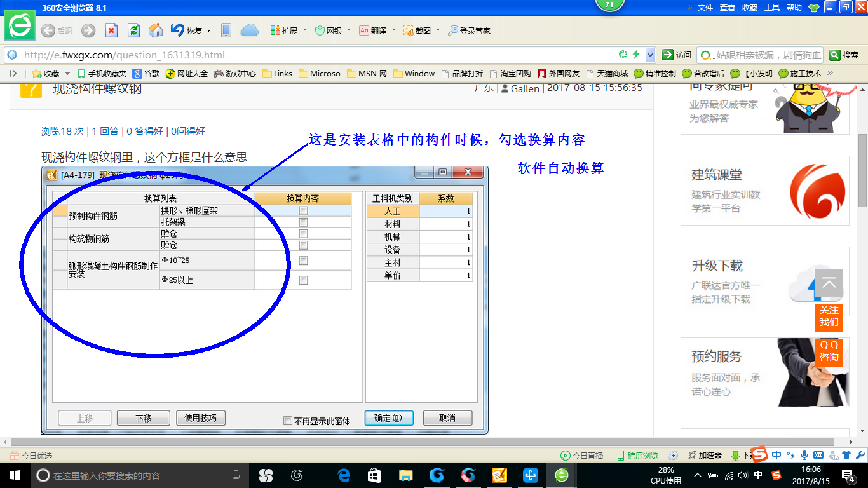The image size is (868, 488).
Task: Stop page loading with red X icon
Action: point(111,30)
